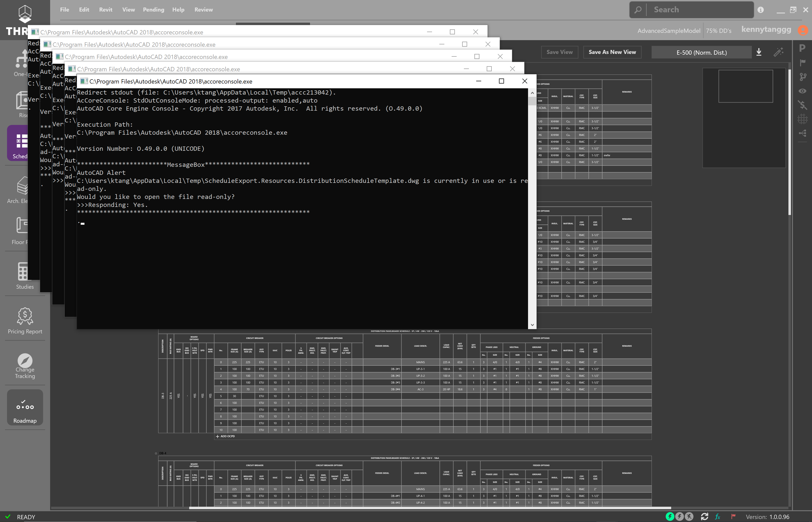The image size is (812, 522).
Task: Click the orange user avatar icon
Action: 802,30
